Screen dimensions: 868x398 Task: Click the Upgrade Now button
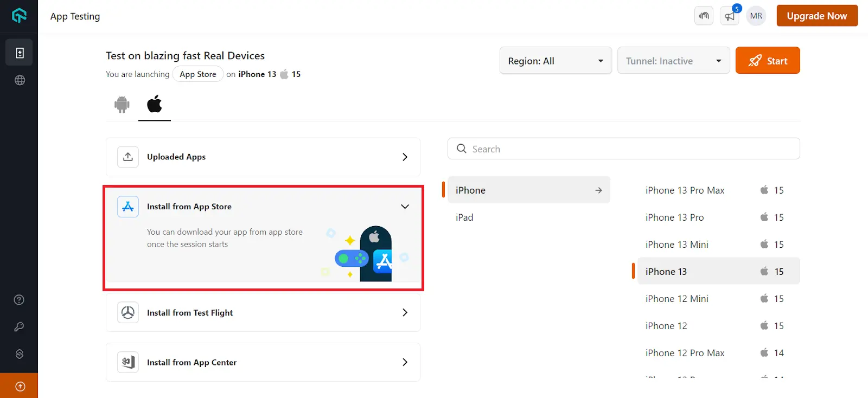(x=817, y=16)
